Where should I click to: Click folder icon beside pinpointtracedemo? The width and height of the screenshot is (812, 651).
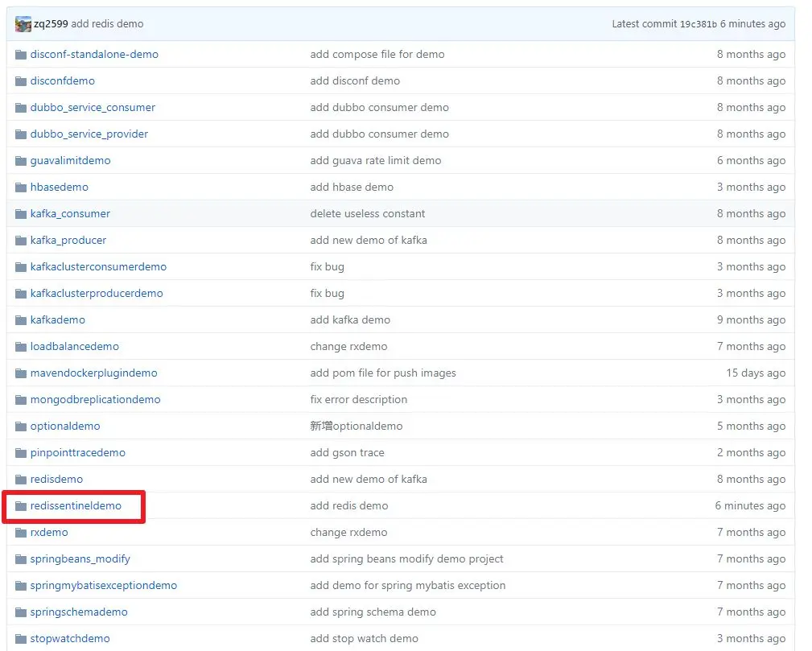click(21, 453)
